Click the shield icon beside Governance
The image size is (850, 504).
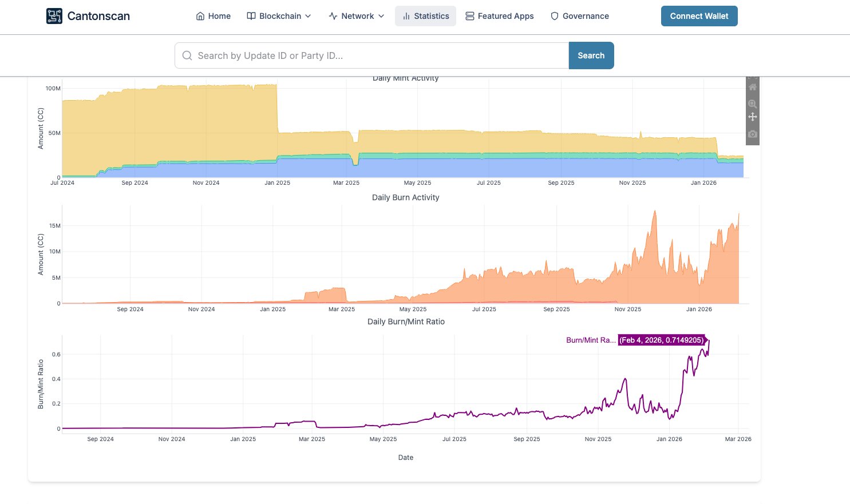554,16
